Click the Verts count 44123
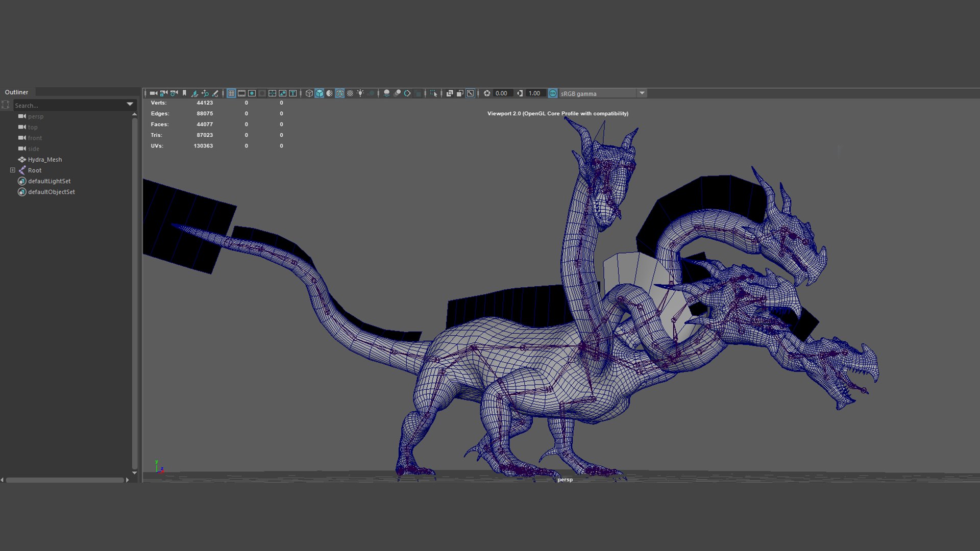This screenshot has height=551, width=980. coord(205,103)
